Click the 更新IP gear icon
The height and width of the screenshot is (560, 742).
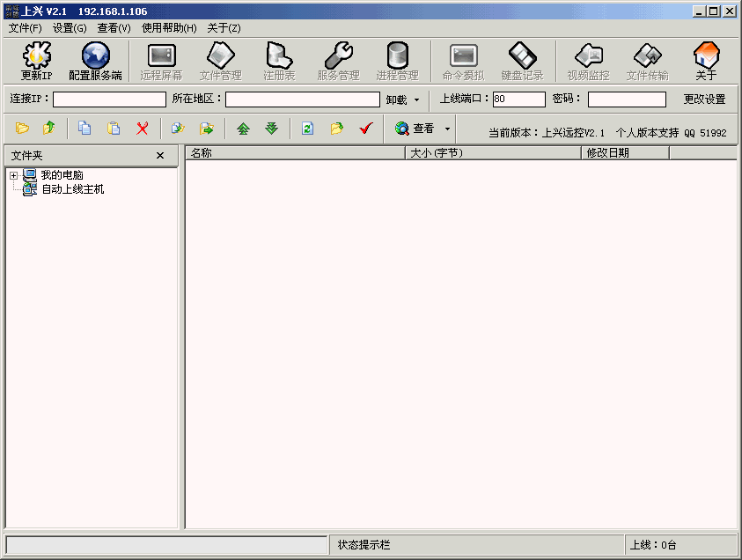pos(36,56)
